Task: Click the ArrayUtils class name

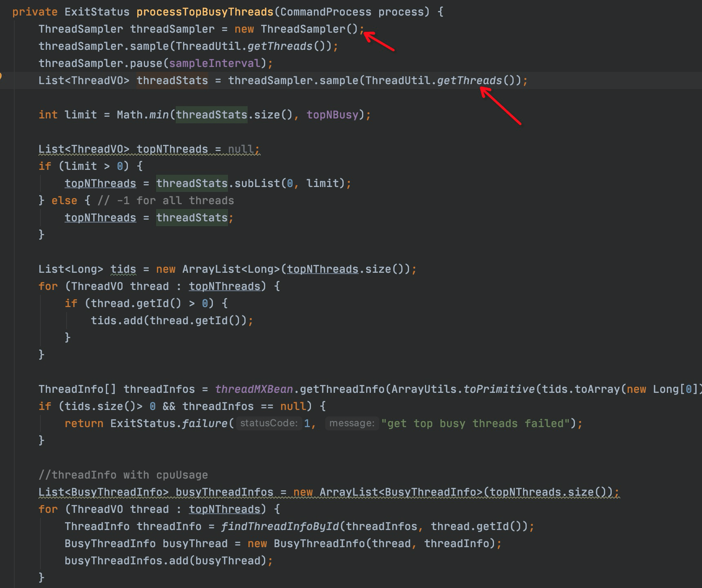Action: pos(424,389)
